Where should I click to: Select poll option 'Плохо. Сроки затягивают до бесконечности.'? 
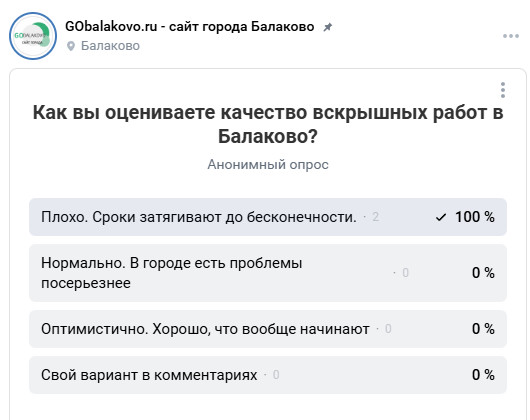(x=268, y=217)
